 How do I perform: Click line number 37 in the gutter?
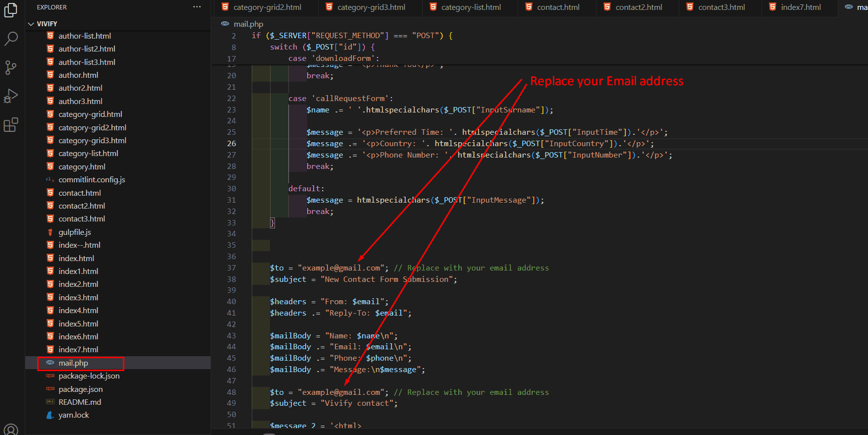231,268
